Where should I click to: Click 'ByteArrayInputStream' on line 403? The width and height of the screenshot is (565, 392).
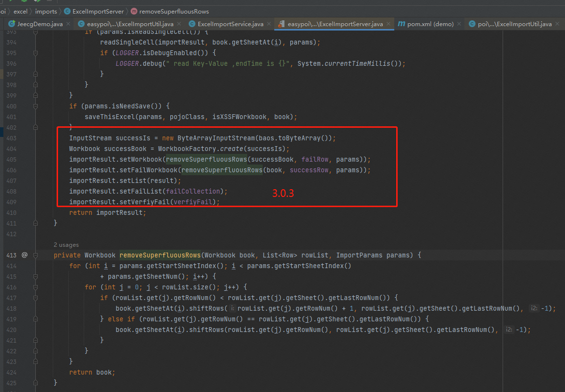click(216, 138)
